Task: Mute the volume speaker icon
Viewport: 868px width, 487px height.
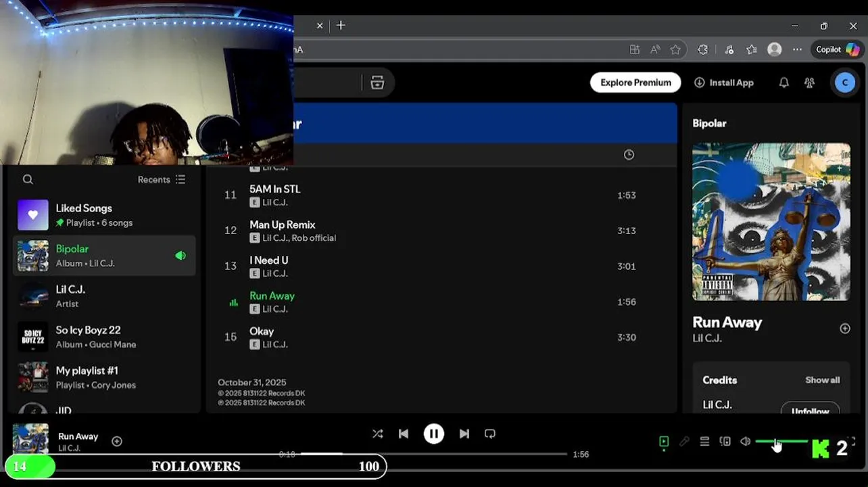Action: [x=745, y=441]
